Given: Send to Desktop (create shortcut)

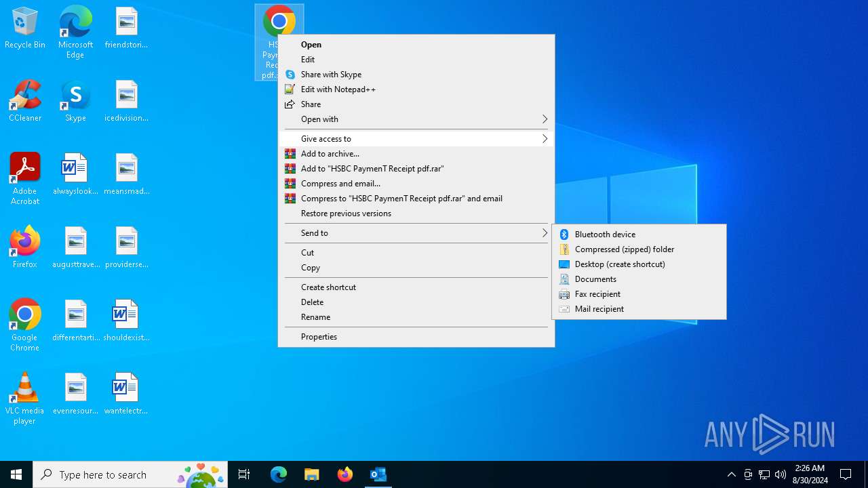Looking at the screenshot, I should [639, 264].
